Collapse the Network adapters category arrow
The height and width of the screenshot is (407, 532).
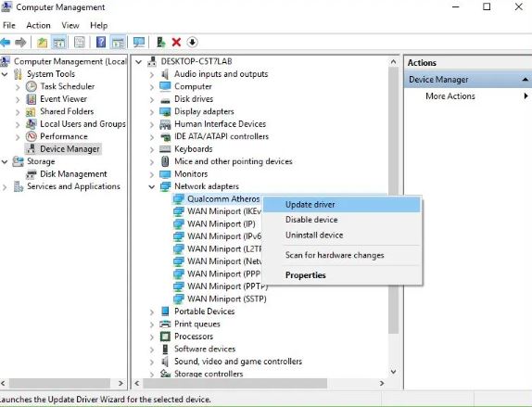[152, 186]
